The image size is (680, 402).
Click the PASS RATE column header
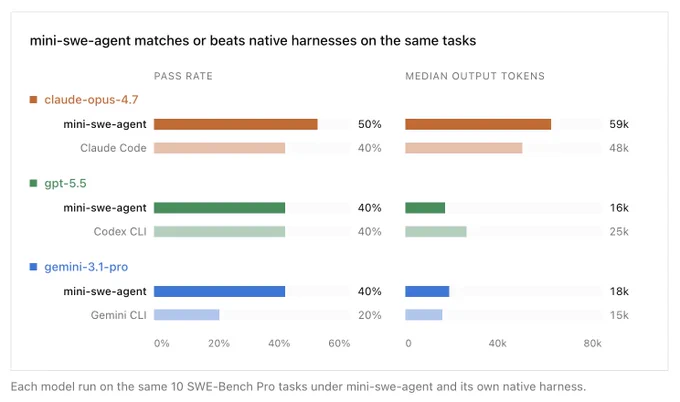[183, 76]
